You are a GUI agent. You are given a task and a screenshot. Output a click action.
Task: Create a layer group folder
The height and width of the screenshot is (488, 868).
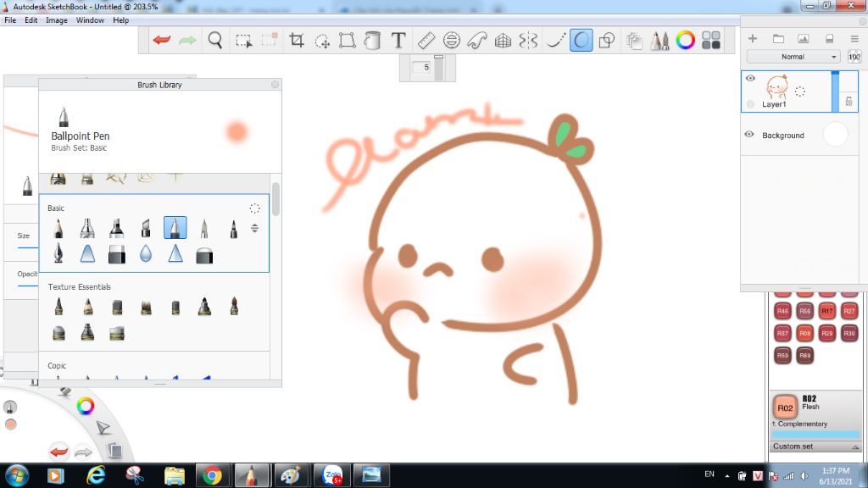coord(778,38)
